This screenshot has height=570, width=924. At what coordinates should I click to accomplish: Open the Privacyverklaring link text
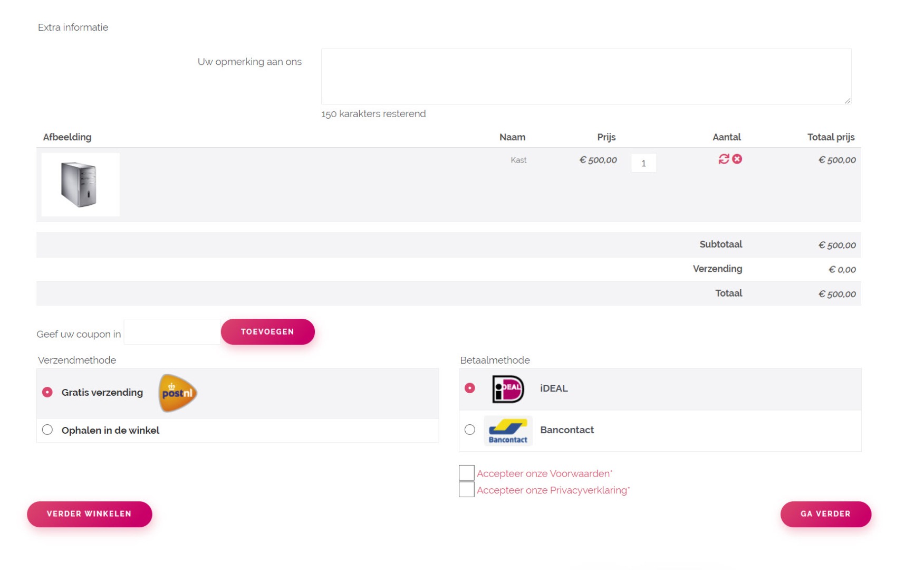click(552, 490)
